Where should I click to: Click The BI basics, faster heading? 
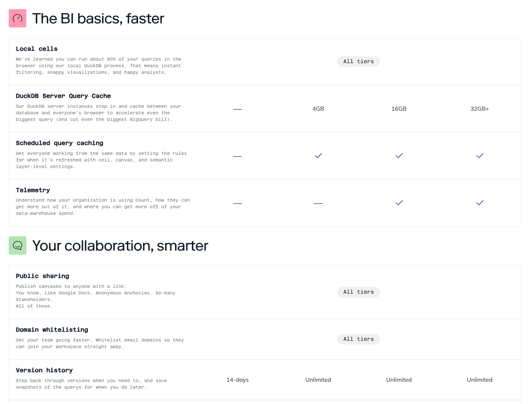pyautogui.click(x=98, y=19)
